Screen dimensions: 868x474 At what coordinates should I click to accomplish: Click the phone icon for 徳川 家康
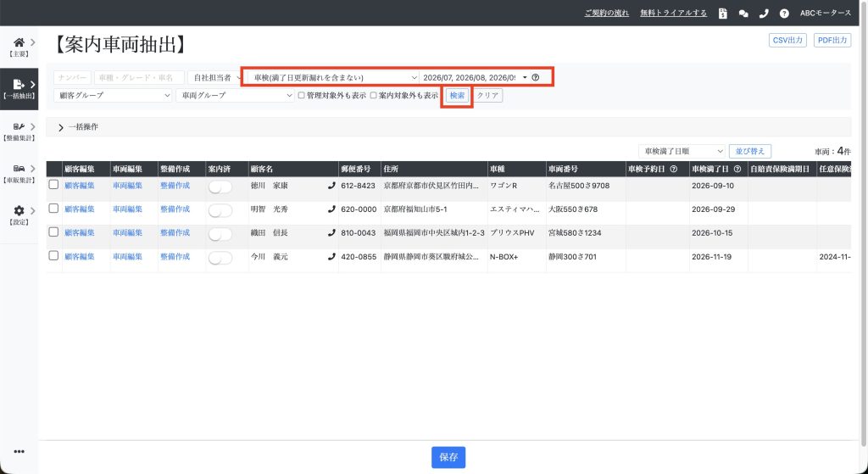point(331,186)
